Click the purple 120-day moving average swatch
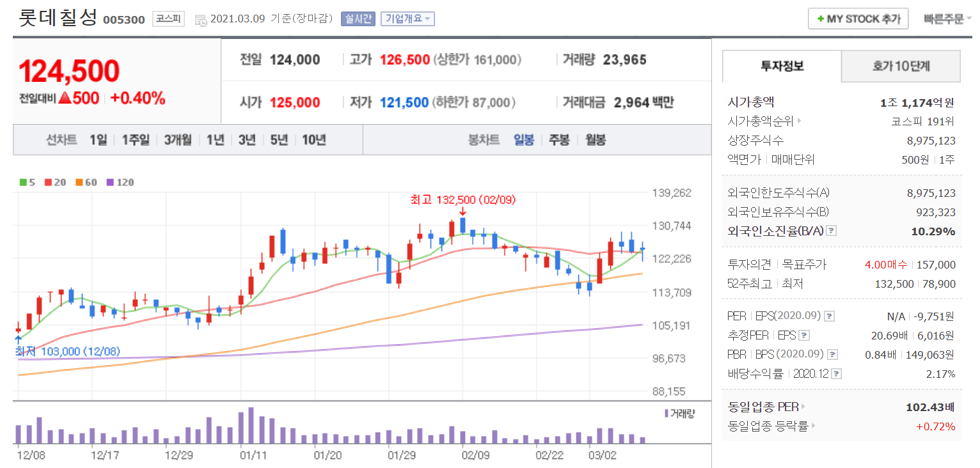Screen dimensions: 980x468 coord(109,182)
